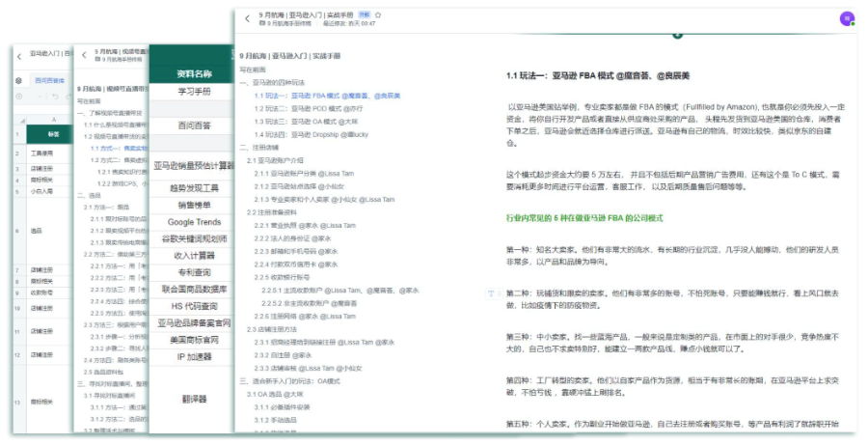Click 资料名称 header in resource table
Viewport: 868px width, 445px height.
pyautogui.click(x=194, y=73)
